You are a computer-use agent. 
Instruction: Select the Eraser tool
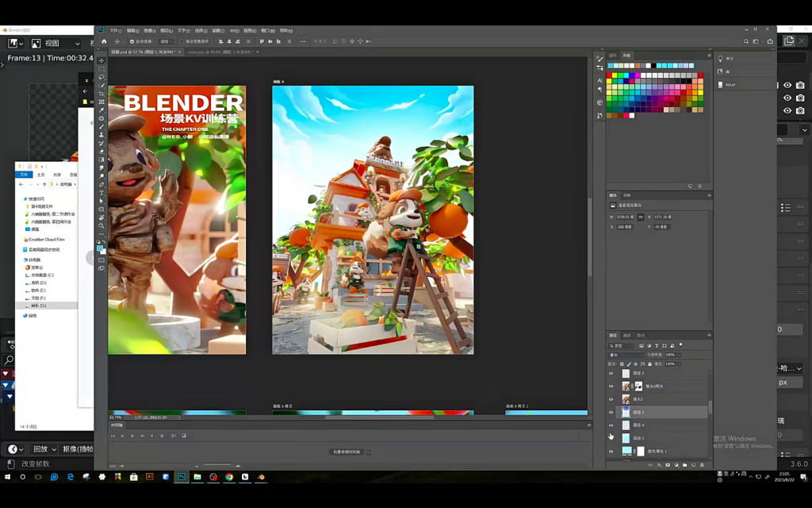pyautogui.click(x=101, y=152)
